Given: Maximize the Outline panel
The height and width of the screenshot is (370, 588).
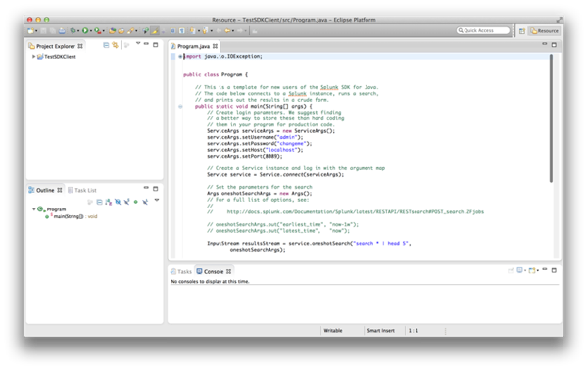Looking at the screenshot, I should click(155, 188).
